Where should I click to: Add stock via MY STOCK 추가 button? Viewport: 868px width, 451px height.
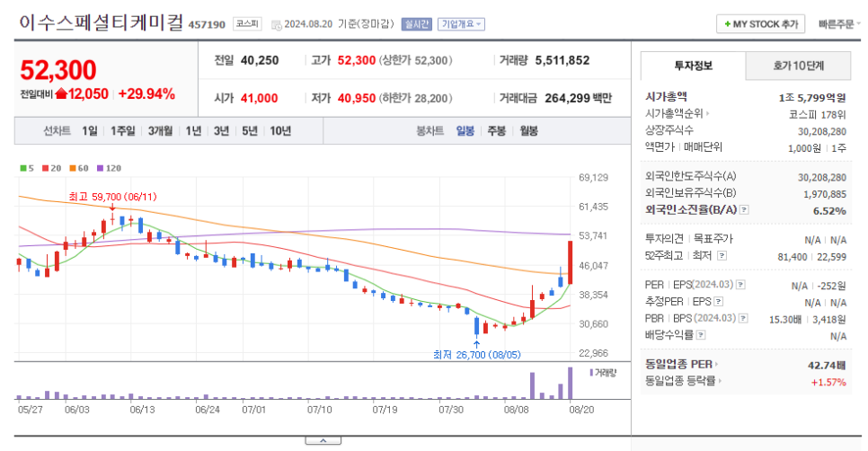pos(761,24)
